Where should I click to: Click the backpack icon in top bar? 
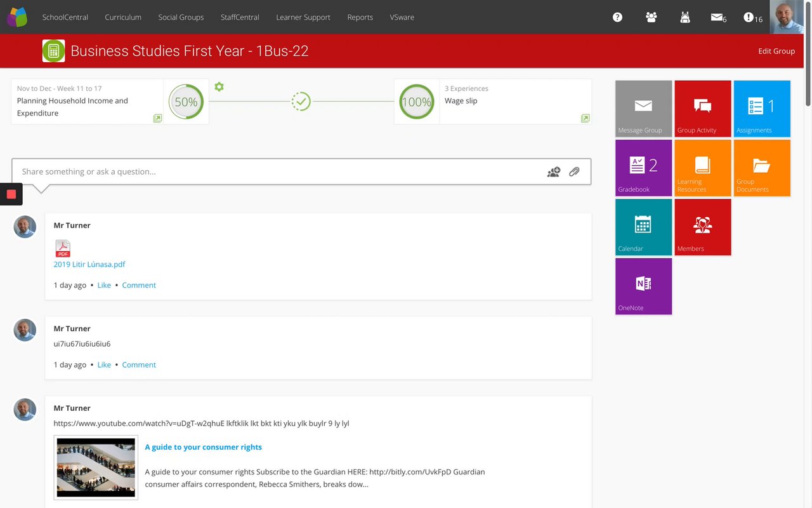pos(684,17)
